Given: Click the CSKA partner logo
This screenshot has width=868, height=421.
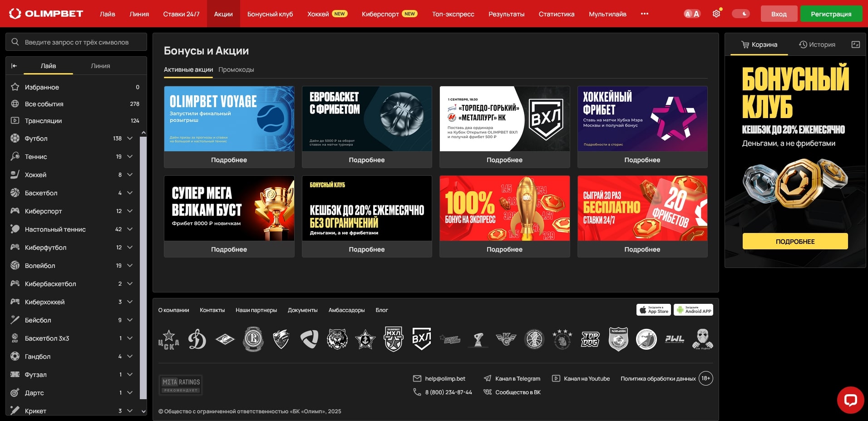Looking at the screenshot, I should pyautogui.click(x=168, y=339).
